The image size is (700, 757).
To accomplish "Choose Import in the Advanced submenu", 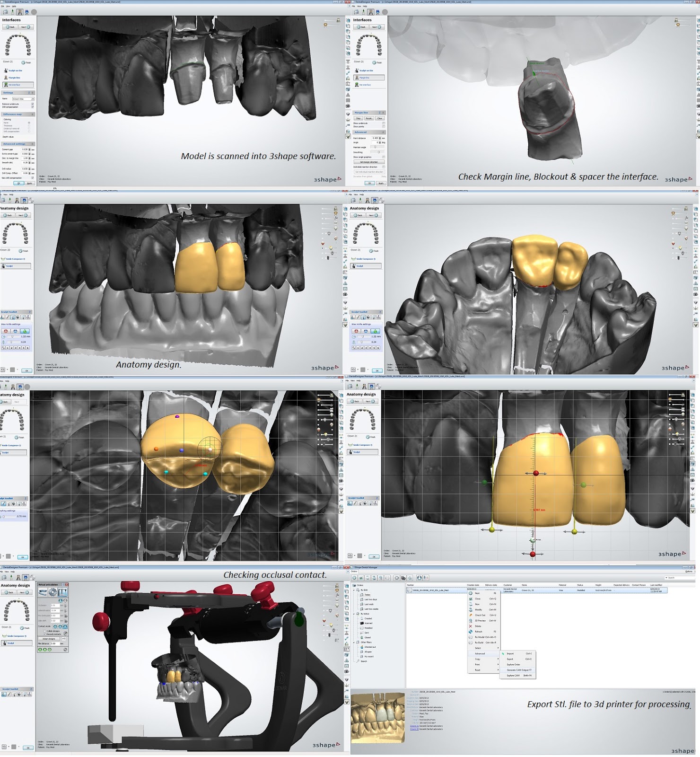I will (517, 653).
